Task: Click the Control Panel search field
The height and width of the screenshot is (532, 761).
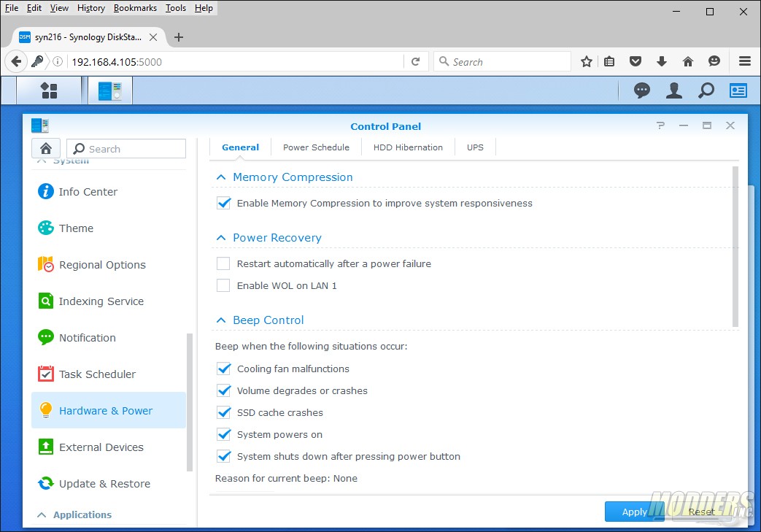Action: (126, 149)
